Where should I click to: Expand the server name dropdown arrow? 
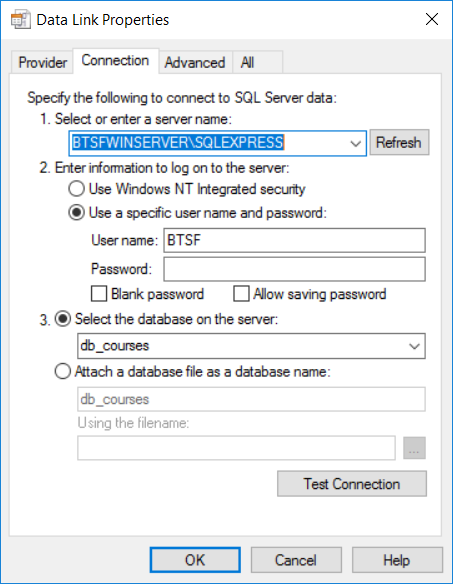point(356,143)
